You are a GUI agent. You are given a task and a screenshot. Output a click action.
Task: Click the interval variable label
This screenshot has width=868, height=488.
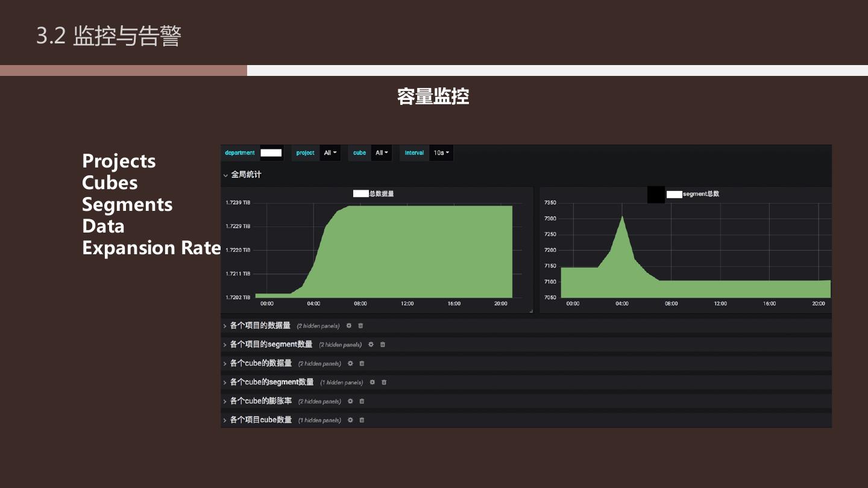point(414,153)
